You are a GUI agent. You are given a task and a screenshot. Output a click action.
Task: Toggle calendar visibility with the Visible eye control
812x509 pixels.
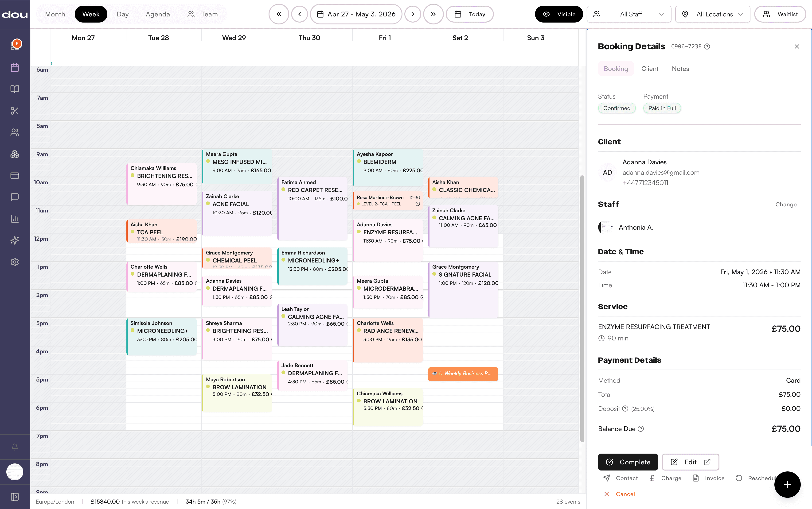coord(559,14)
